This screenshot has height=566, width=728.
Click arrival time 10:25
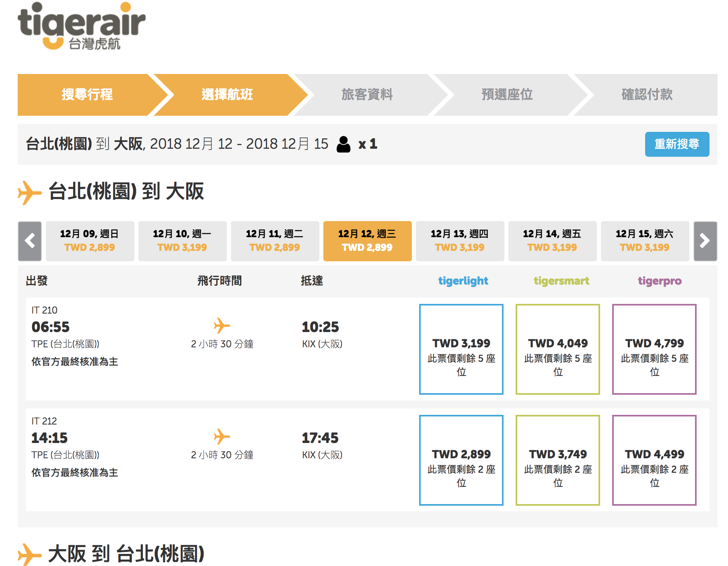click(x=321, y=327)
